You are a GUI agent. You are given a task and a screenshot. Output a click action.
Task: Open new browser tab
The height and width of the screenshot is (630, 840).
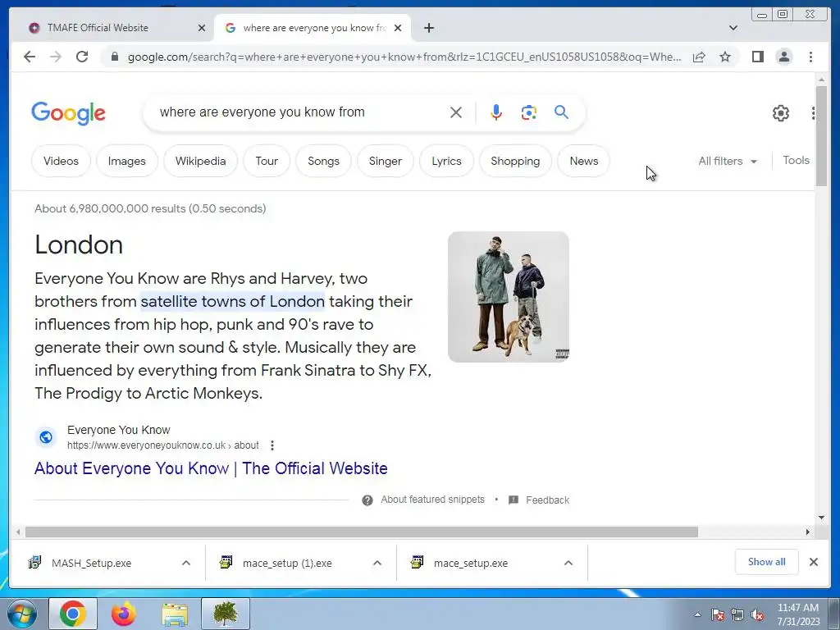pos(428,28)
